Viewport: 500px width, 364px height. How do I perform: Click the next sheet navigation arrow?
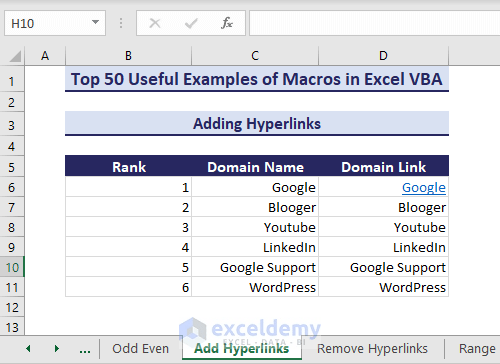tap(57, 349)
